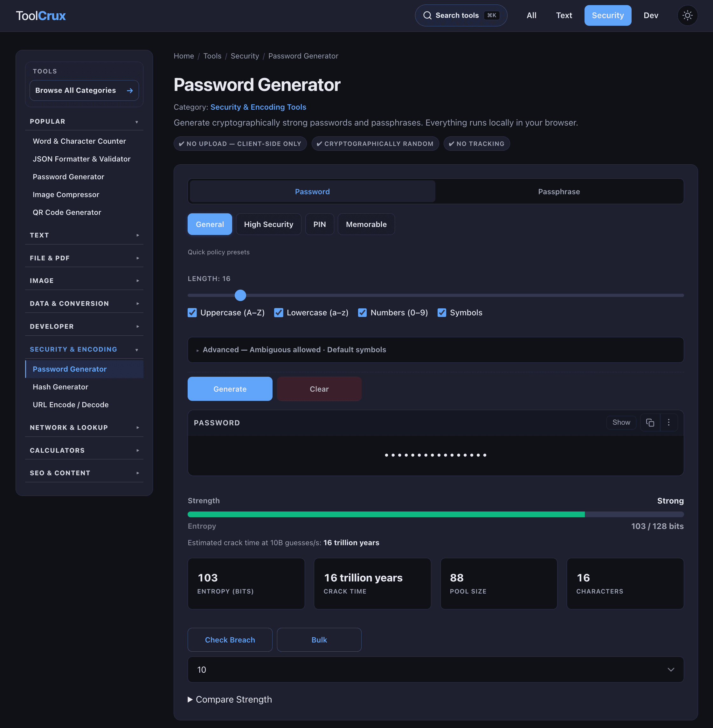Uncheck Numbers (0–9)
This screenshot has width=713, height=728.
pyautogui.click(x=362, y=312)
